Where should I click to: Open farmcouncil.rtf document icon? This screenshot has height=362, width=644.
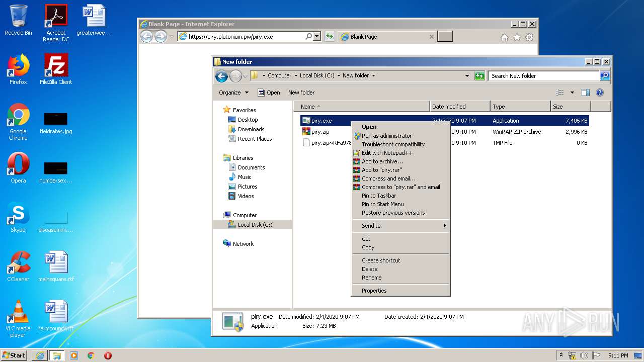coord(56,316)
